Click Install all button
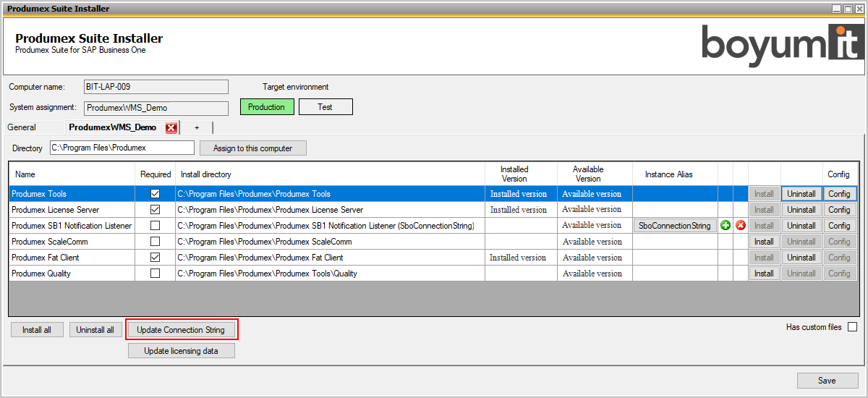The image size is (868, 398). tap(37, 330)
